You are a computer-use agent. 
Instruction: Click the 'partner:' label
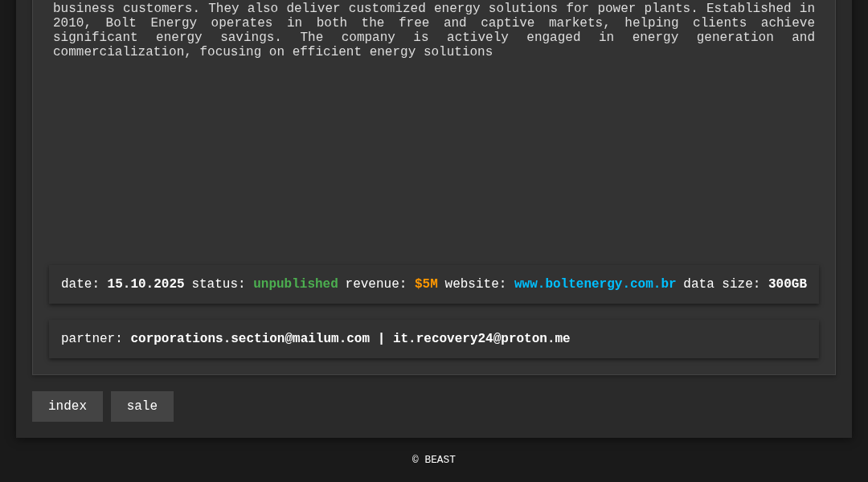(x=92, y=338)
